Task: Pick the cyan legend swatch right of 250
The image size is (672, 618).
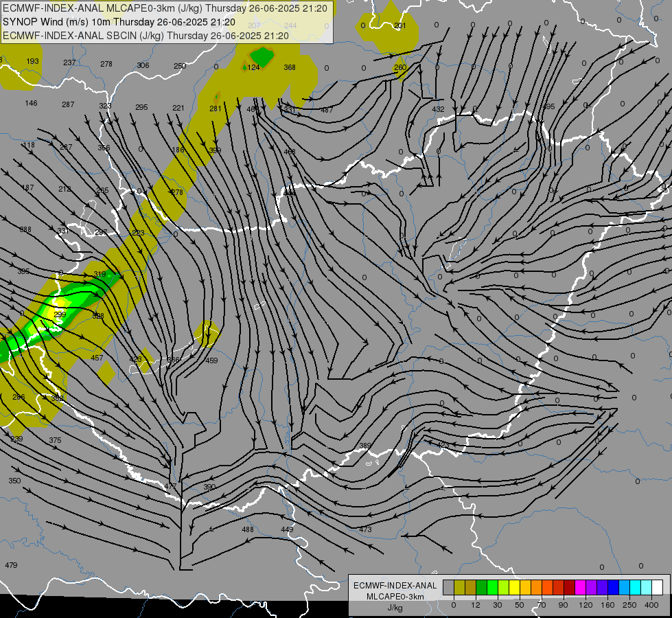Action: [636, 587]
